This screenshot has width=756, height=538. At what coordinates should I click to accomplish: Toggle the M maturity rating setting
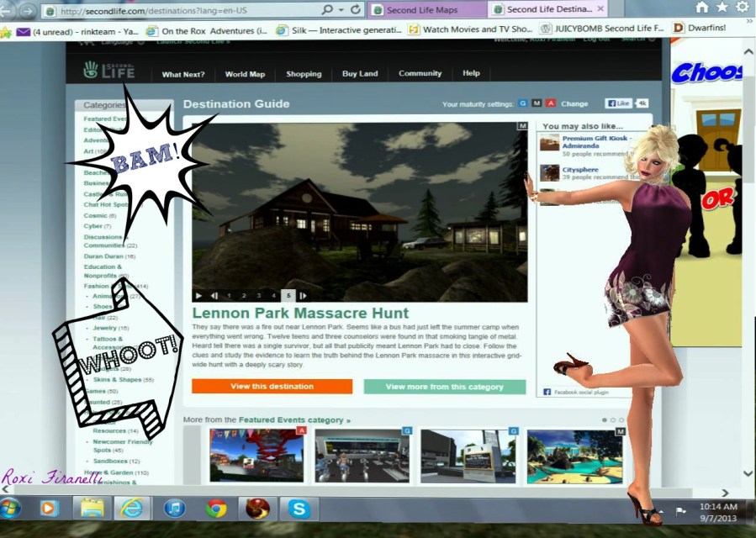pyautogui.click(x=537, y=103)
